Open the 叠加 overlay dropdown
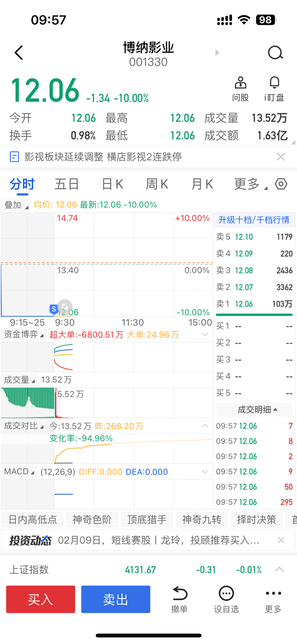 (15, 205)
